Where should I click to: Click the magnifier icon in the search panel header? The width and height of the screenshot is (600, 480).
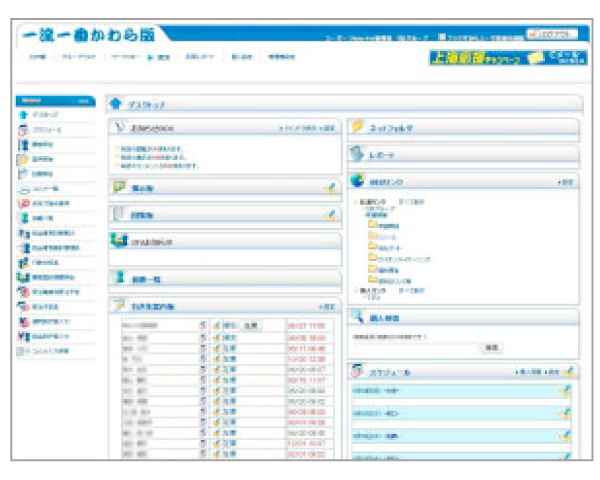[x=357, y=316]
